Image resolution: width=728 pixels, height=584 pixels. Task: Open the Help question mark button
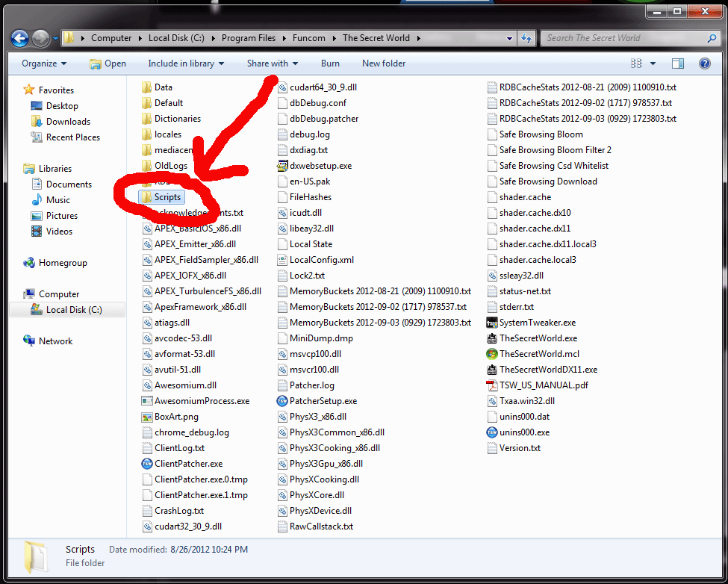tap(704, 63)
